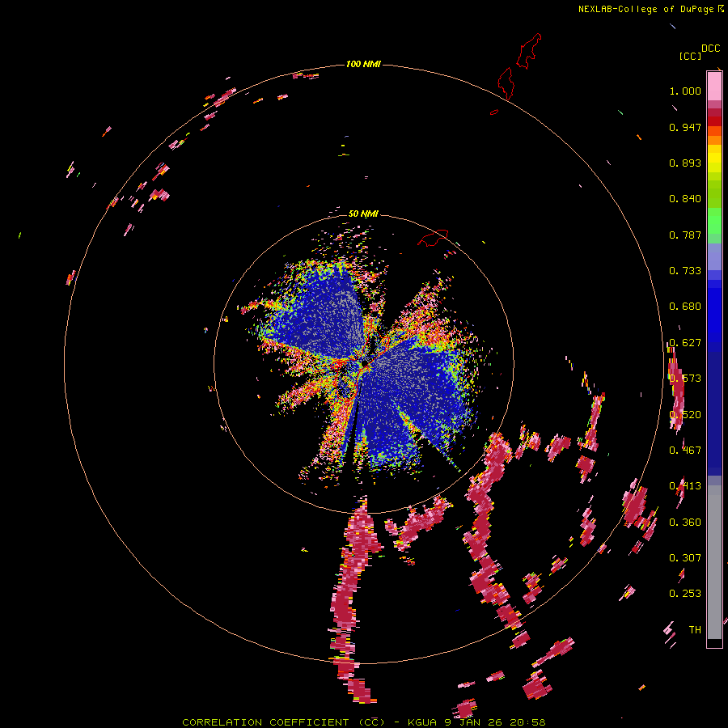The image size is (728, 728).
Task: Pick the gray color bar segment
Action: [x=714, y=562]
